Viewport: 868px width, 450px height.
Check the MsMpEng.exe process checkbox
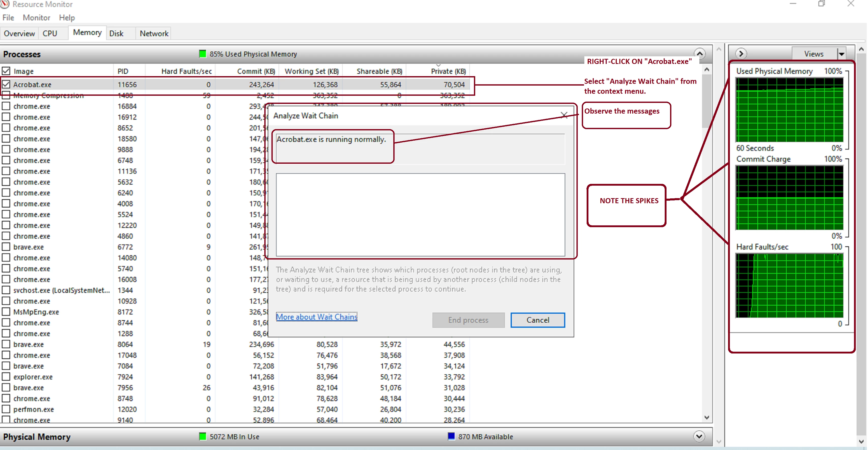point(6,312)
